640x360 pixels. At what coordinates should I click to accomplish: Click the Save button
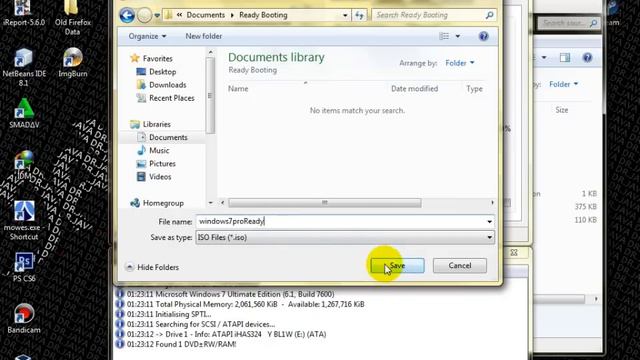pos(397,266)
